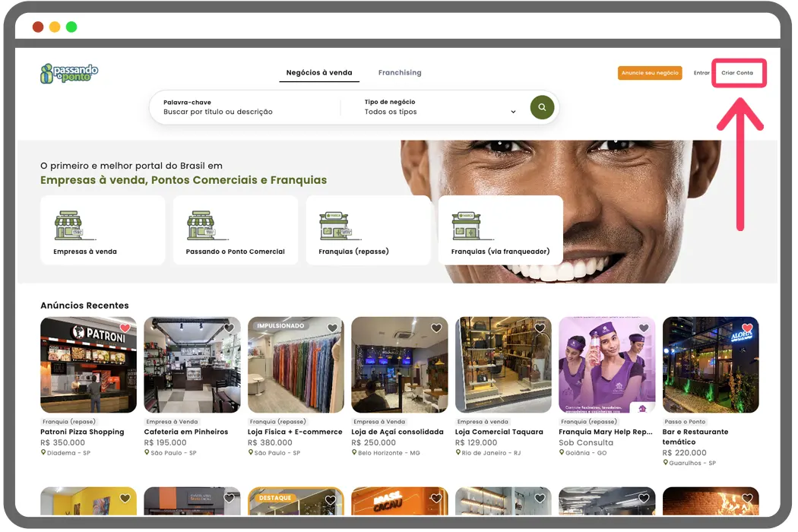
Task: Click the Criar Conta link
Action: click(737, 73)
